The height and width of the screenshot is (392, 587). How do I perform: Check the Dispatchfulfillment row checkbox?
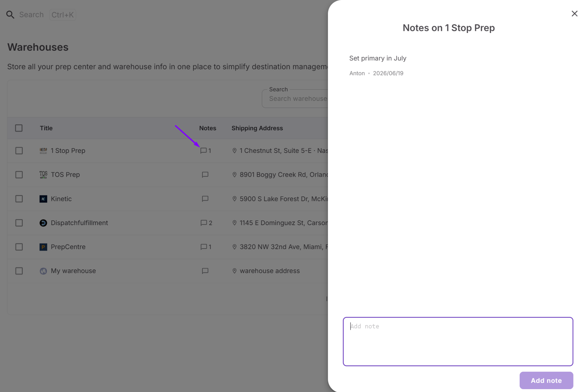tap(19, 223)
